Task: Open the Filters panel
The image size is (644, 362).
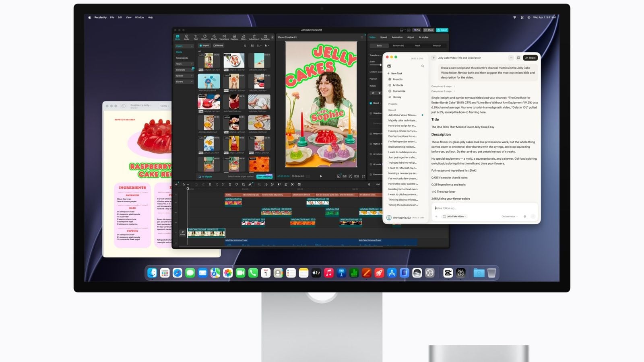Action: point(244,37)
